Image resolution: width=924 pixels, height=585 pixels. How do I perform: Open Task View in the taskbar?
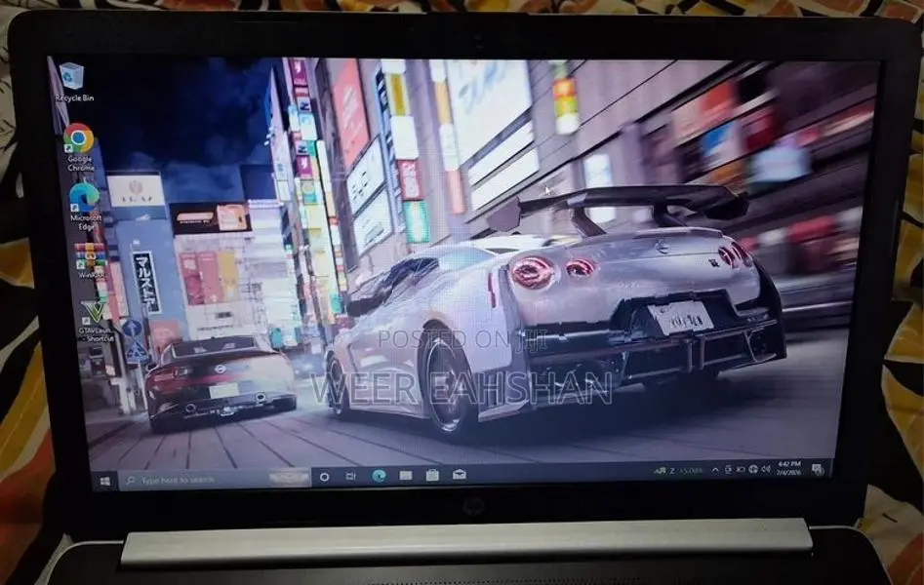click(350, 476)
